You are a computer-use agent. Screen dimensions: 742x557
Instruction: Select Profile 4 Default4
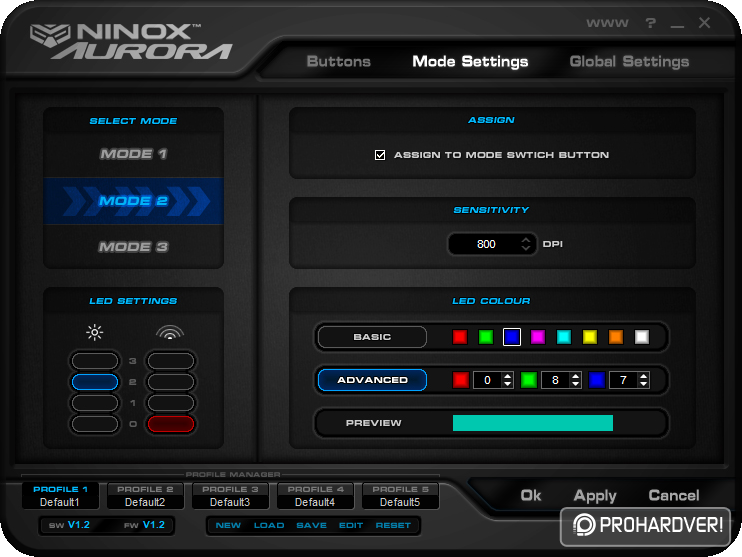tap(315, 496)
